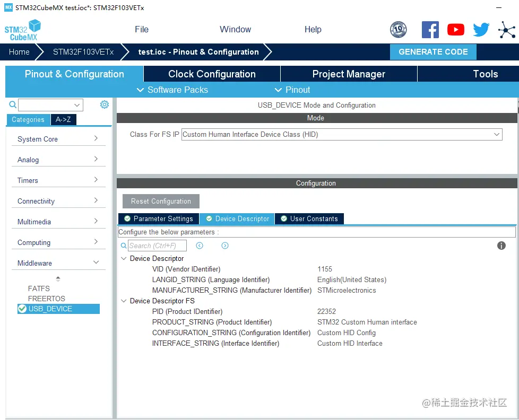Click the VID value 1155
The width and height of the screenshot is (519, 420).
coord(325,269)
